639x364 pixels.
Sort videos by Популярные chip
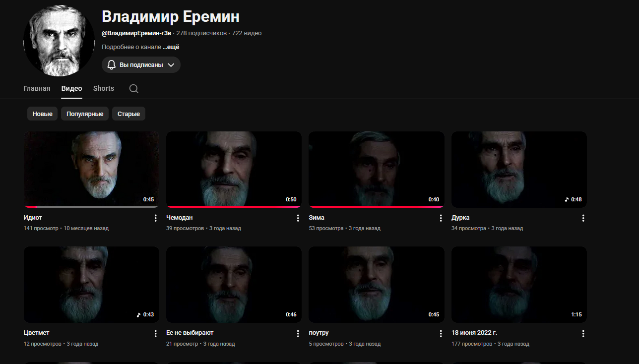pyautogui.click(x=85, y=114)
